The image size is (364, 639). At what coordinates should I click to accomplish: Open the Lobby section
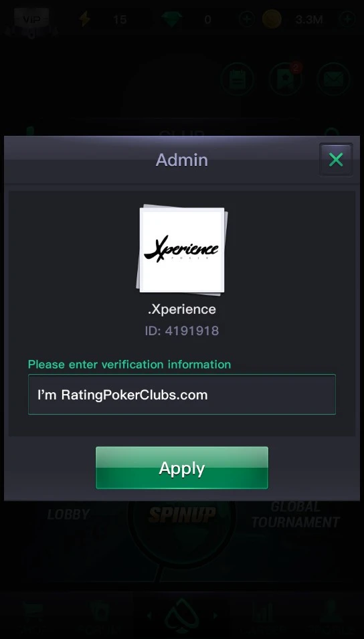point(68,515)
